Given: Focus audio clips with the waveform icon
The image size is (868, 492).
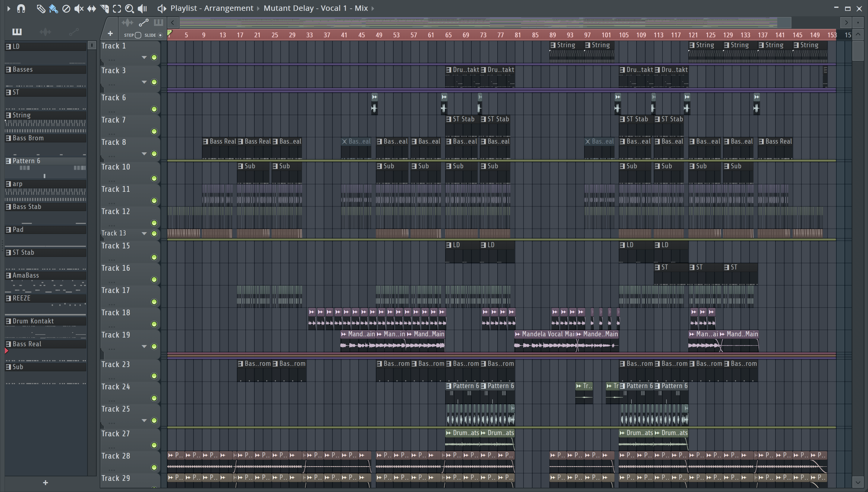Looking at the screenshot, I should pos(127,23).
